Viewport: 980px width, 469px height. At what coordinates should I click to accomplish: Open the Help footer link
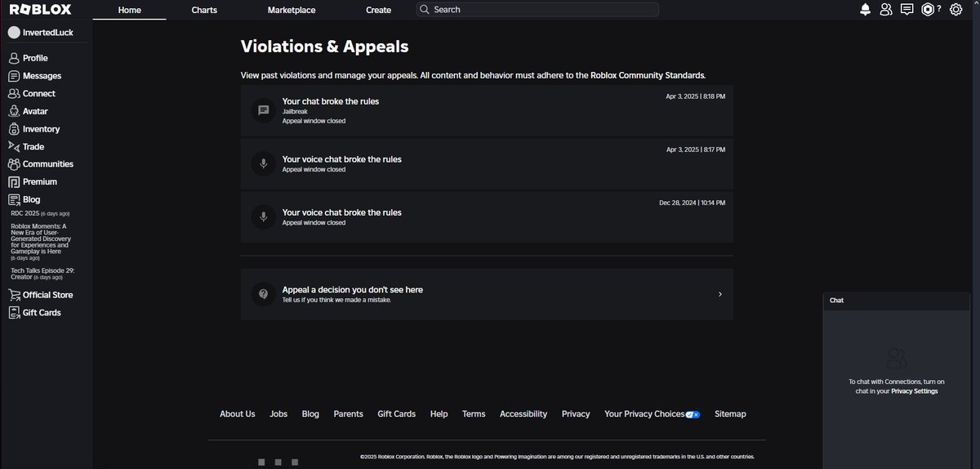pos(439,414)
